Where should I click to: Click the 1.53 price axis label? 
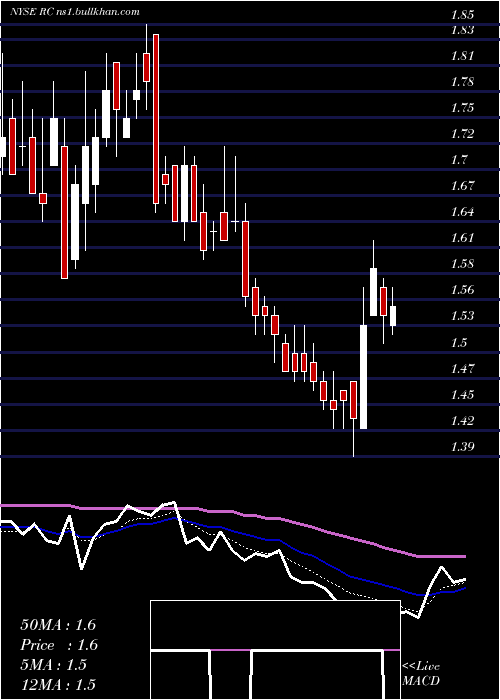pyautogui.click(x=462, y=316)
